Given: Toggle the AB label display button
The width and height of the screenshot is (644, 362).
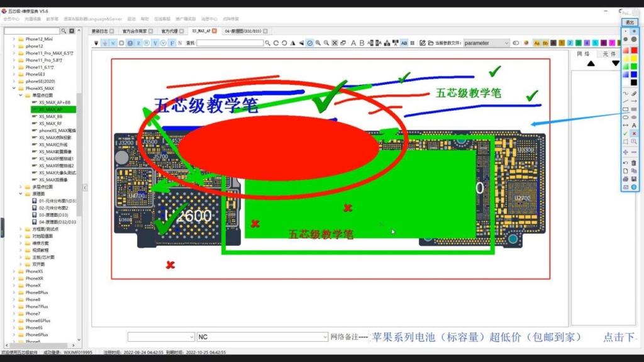Looking at the screenshot, I should 404,43.
